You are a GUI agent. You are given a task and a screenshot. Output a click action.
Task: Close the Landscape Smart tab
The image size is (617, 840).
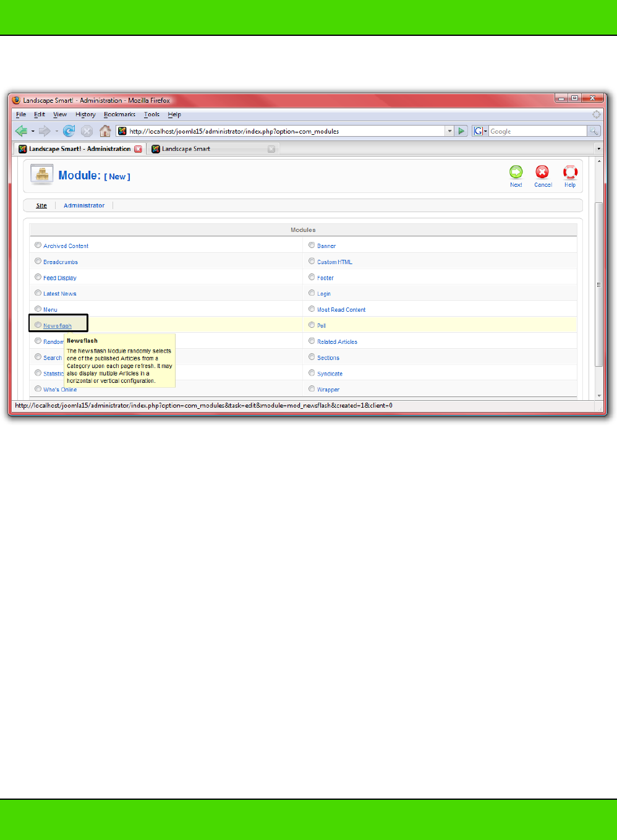pyautogui.click(x=271, y=149)
